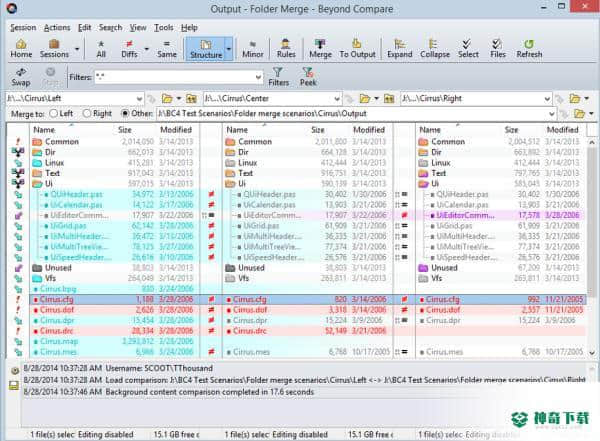Image resolution: width=600 pixels, height=441 pixels.
Task: Click background comparison completed log entry
Action: tap(169, 392)
